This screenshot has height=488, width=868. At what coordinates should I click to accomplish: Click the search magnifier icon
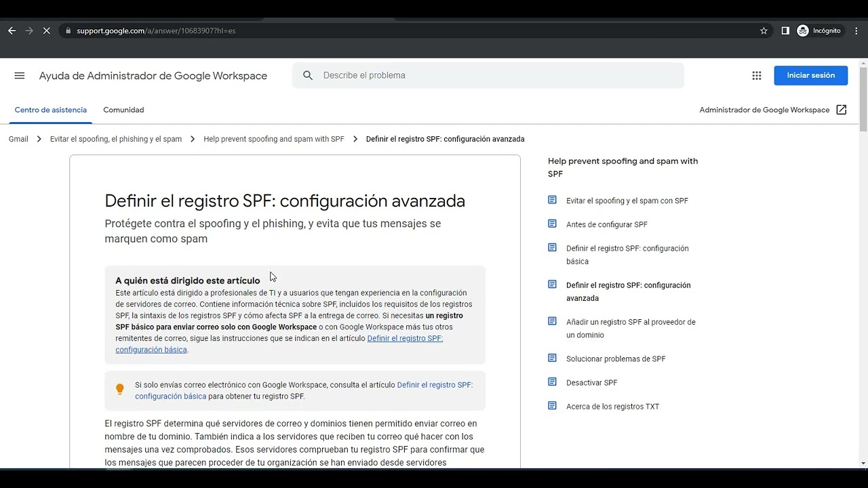click(308, 75)
